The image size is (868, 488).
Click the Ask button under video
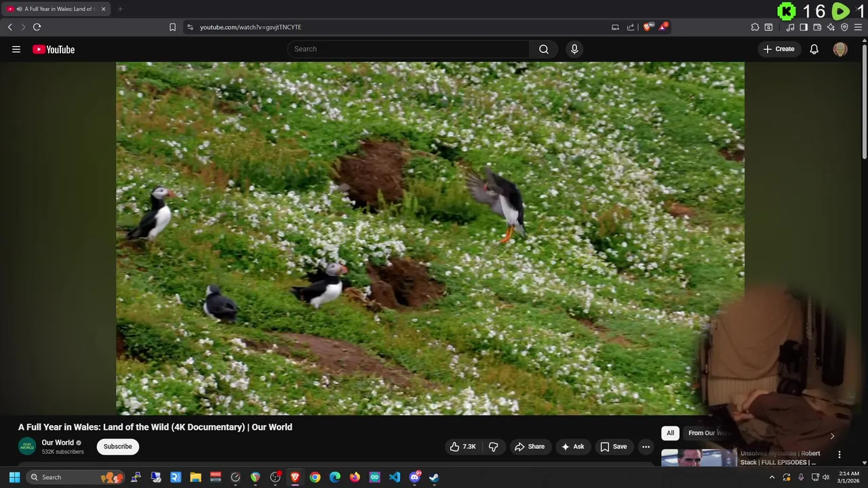573,447
